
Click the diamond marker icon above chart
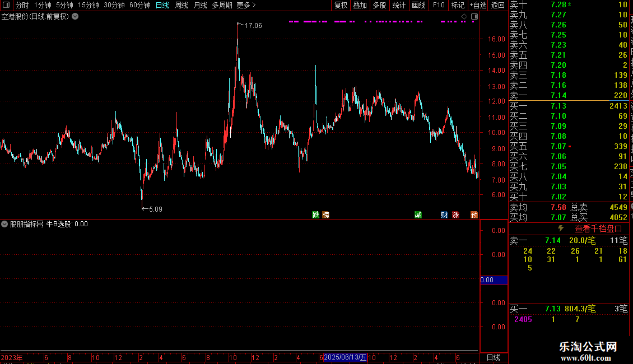point(464,17)
